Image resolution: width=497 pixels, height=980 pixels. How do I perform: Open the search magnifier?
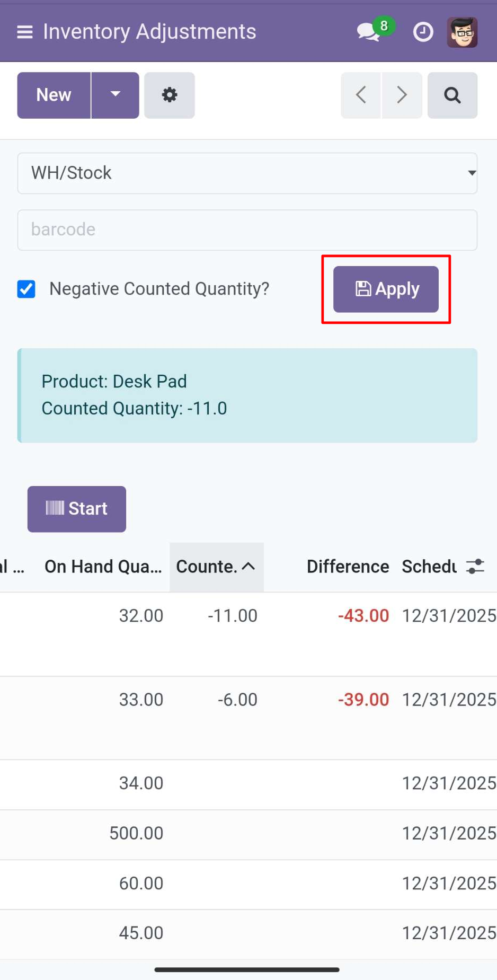[452, 95]
